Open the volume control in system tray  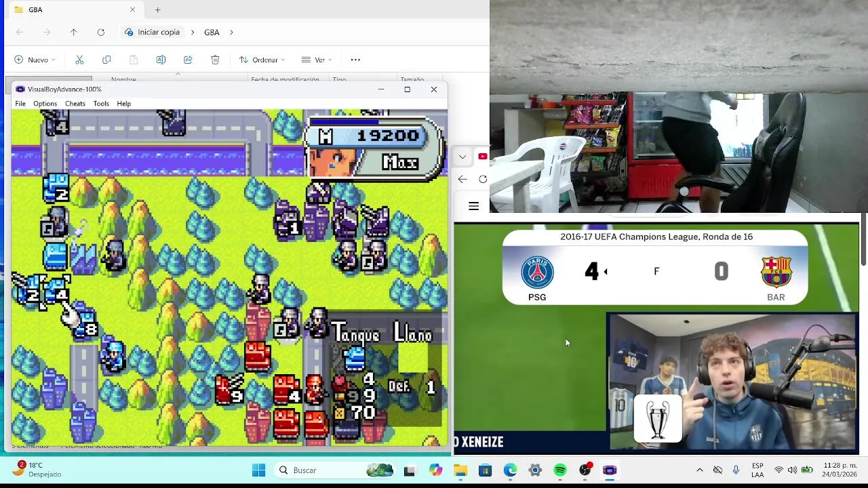[792, 470]
